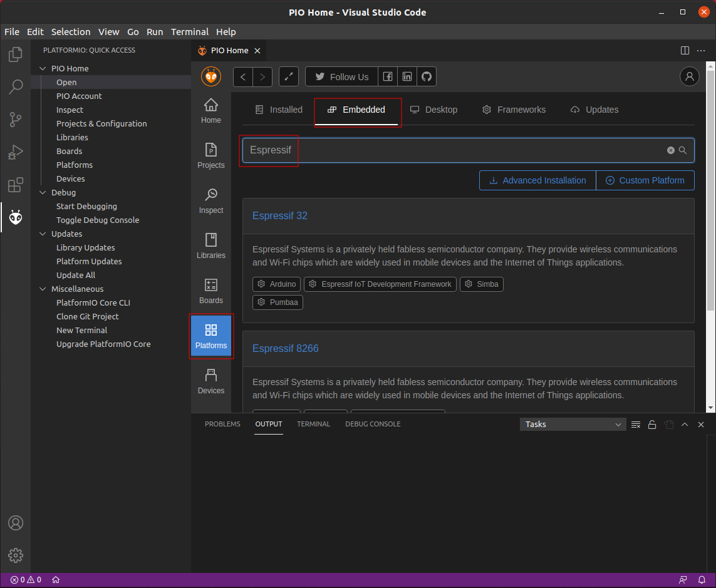716x588 pixels.
Task: Open Source Control view in activity bar
Action: [16, 120]
